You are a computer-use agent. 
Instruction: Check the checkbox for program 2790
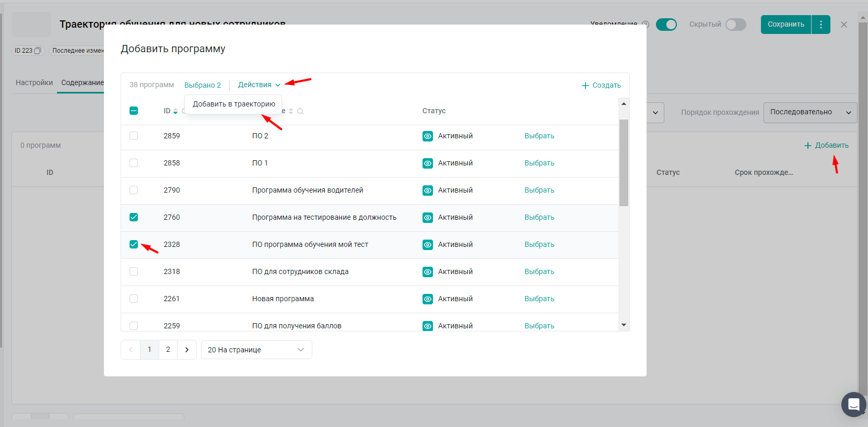[x=134, y=190]
